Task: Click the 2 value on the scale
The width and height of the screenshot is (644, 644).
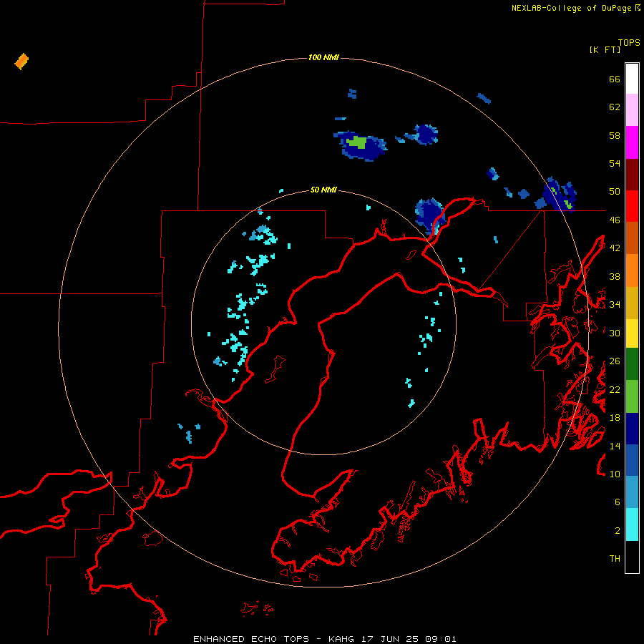Action: pyautogui.click(x=618, y=531)
